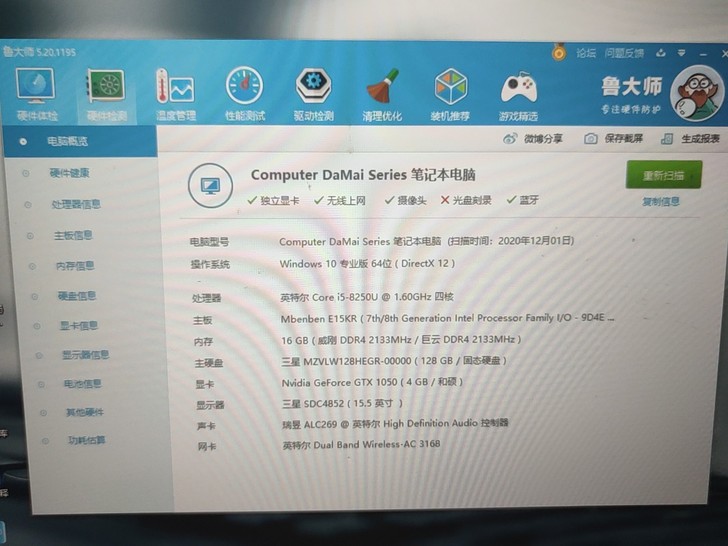Share via 微博分享 Weibo icon
This screenshot has height=546, width=728.
click(510, 138)
